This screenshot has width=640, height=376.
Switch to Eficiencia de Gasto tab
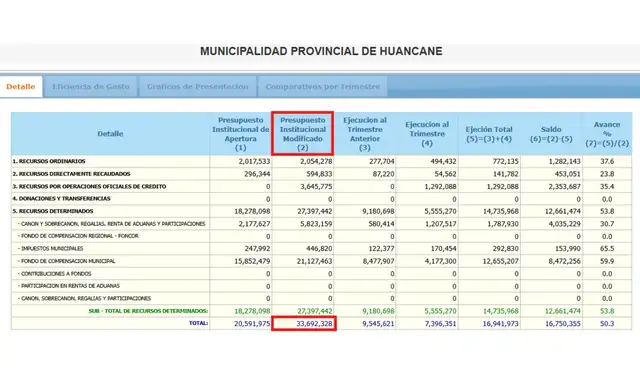click(x=91, y=87)
